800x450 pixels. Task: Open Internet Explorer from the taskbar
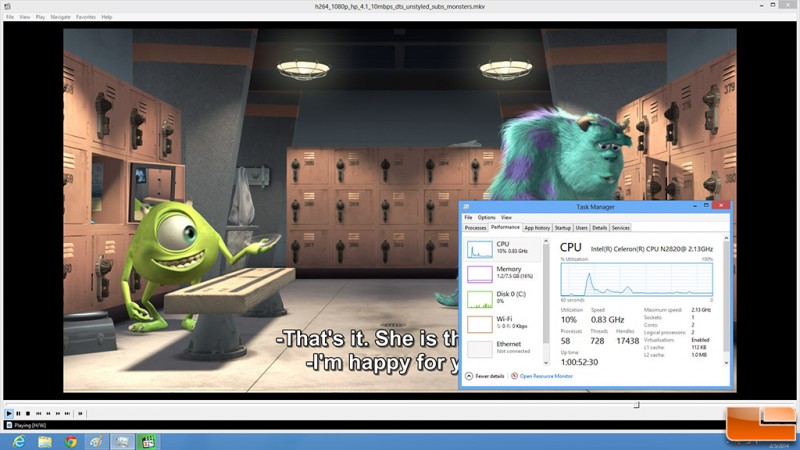[18, 442]
